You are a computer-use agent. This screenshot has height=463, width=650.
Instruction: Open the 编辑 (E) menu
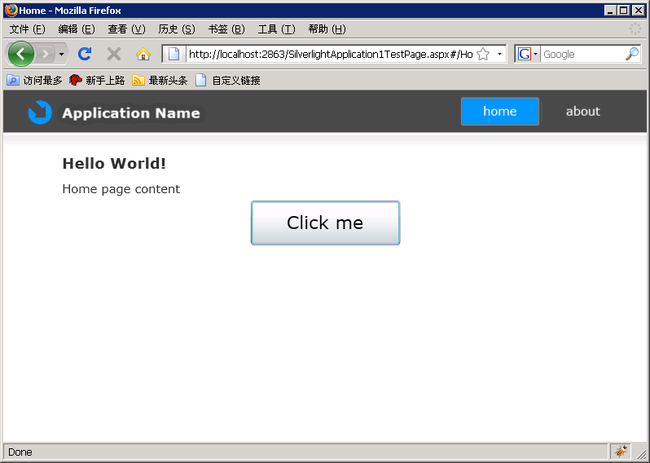(x=77, y=29)
